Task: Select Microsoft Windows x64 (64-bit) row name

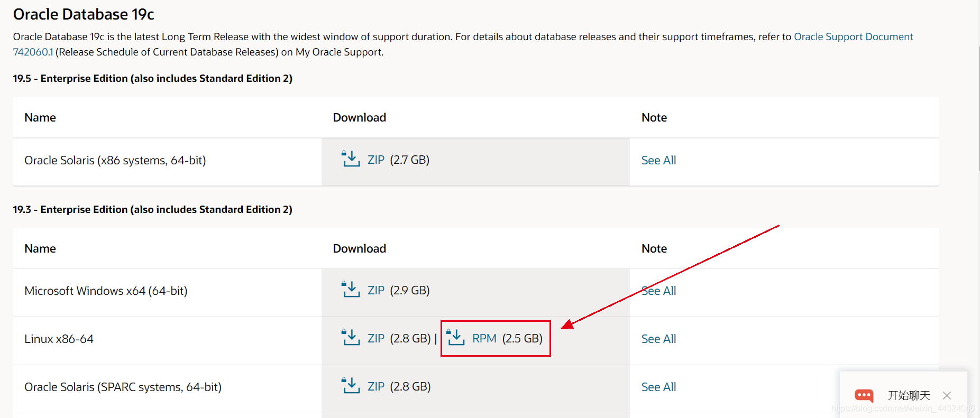Action: point(106,291)
